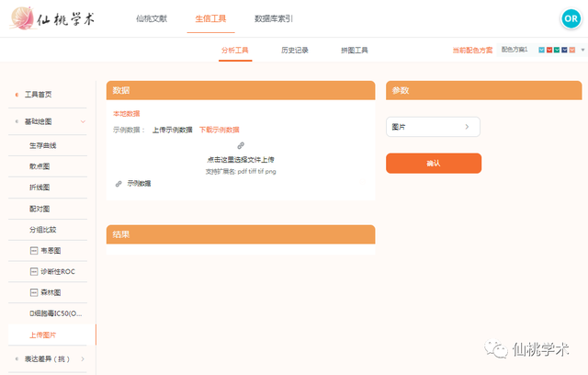
Task: Click the dark blue color swatch
Action: [564, 50]
